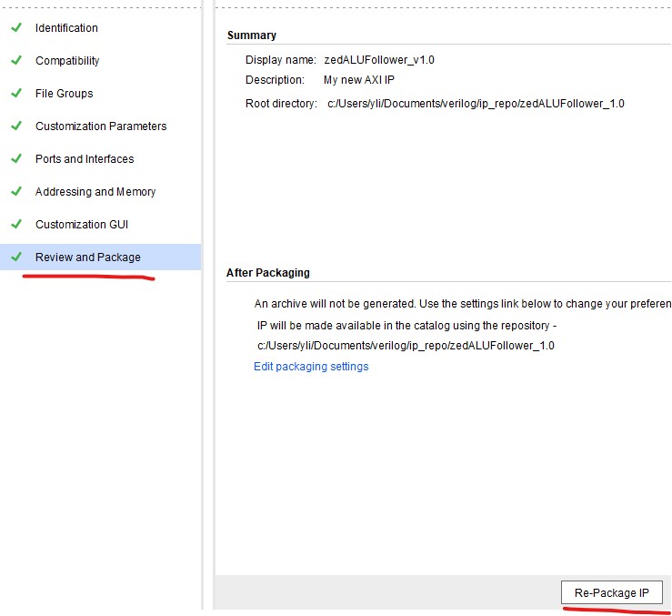Select the Review and Package step
This screenshot has width=672, height=616.
pyautogui.click(x=88, y=258)
